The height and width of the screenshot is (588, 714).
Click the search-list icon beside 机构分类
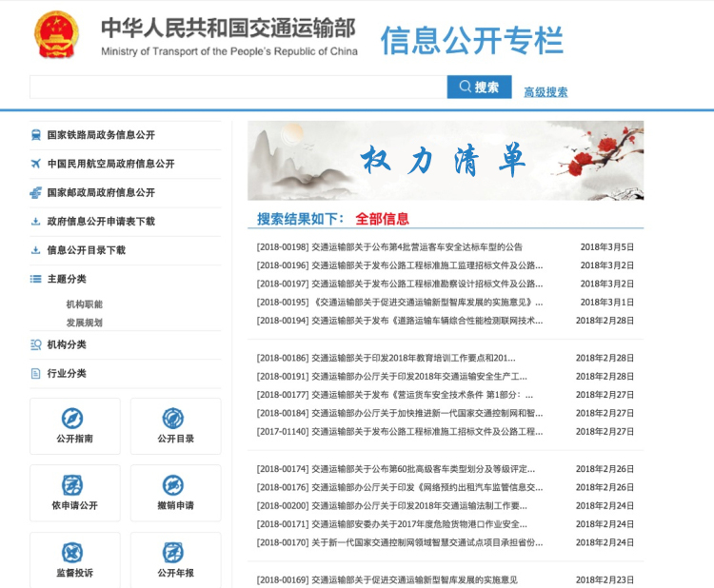pyautogui.click(x=35, y=344)
